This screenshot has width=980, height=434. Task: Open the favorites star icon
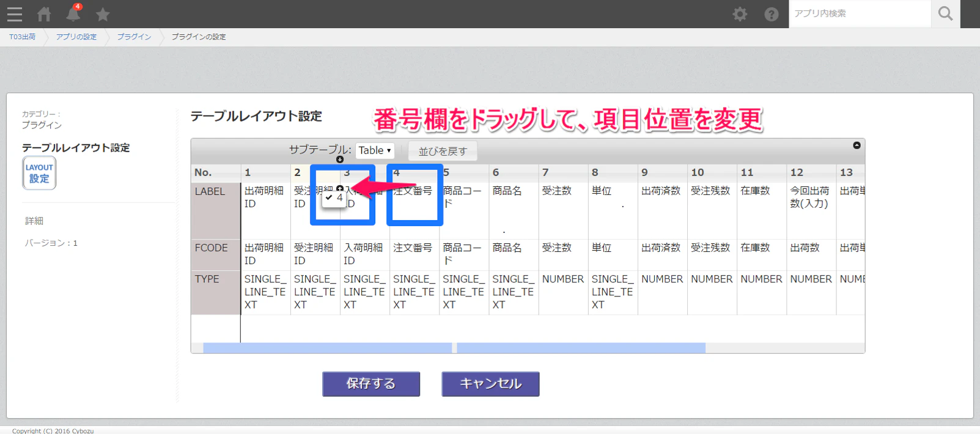103,14
